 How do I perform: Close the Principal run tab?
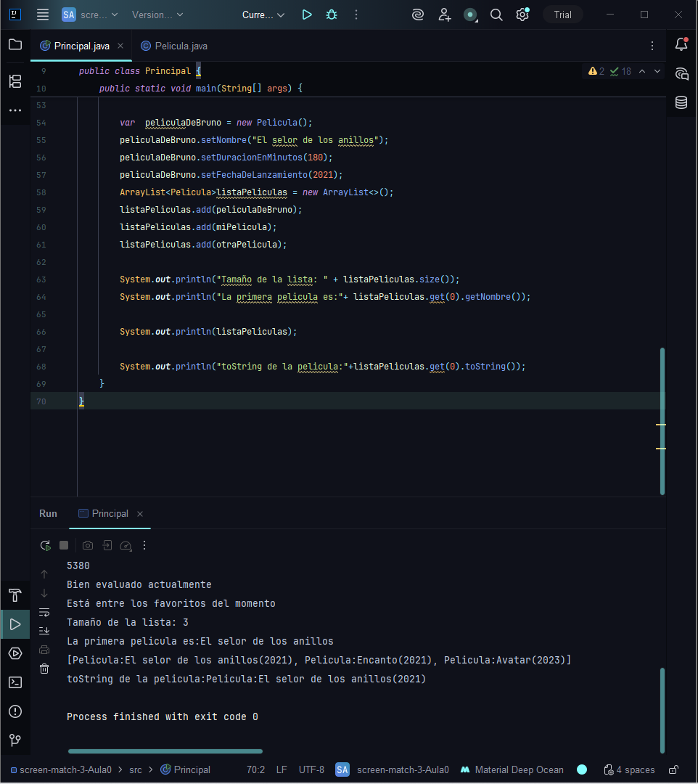click(141, 514)
